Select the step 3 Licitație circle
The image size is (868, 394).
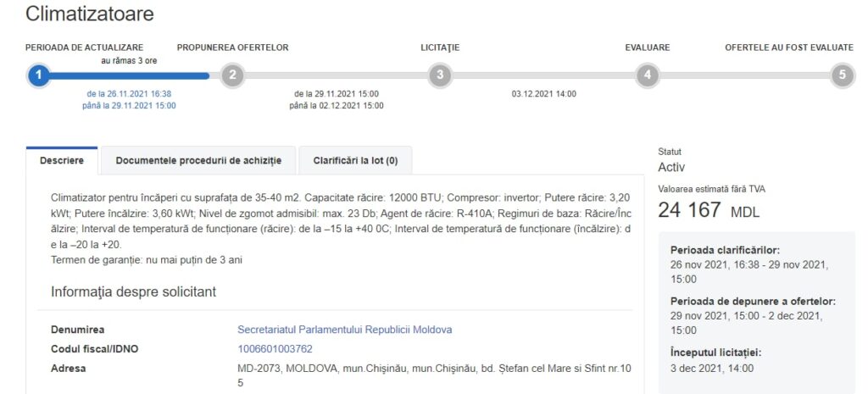(x=439, y=75)
